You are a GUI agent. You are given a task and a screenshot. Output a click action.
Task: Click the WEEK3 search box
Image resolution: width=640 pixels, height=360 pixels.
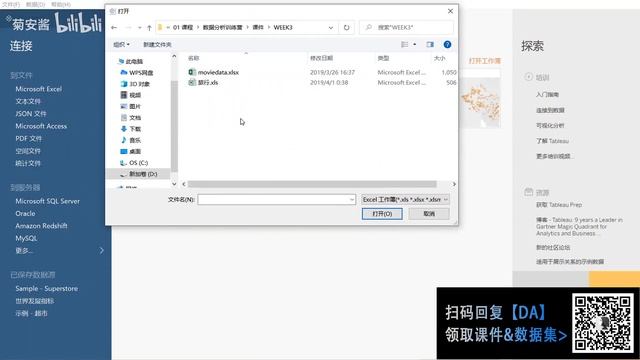pos(408,27)
